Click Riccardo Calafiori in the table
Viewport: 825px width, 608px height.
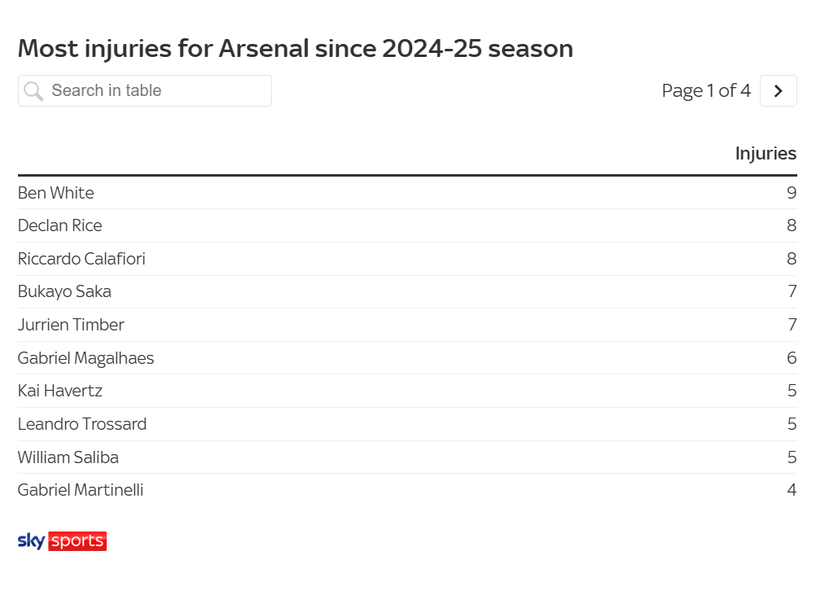(82, 259)
